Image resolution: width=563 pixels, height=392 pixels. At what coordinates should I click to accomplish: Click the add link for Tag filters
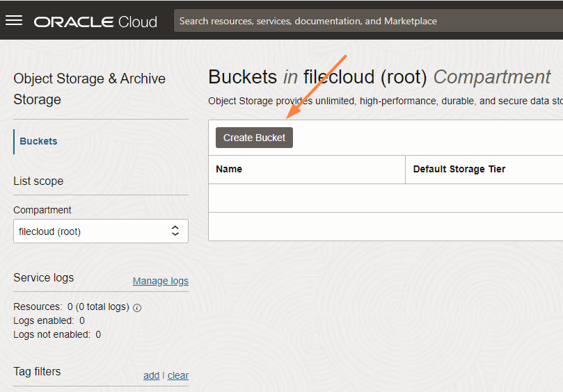click(x=151, y=375)
